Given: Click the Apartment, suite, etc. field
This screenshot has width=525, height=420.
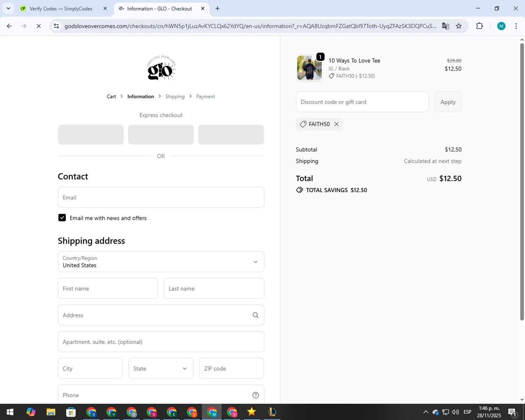Looking at the screenshot, I should (x=161, y=342).
